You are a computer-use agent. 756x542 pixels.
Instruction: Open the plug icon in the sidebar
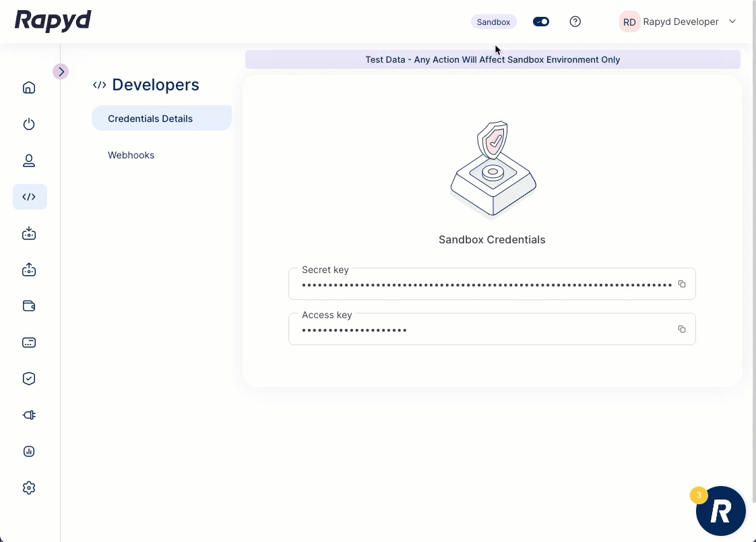[x=29, y=415]
